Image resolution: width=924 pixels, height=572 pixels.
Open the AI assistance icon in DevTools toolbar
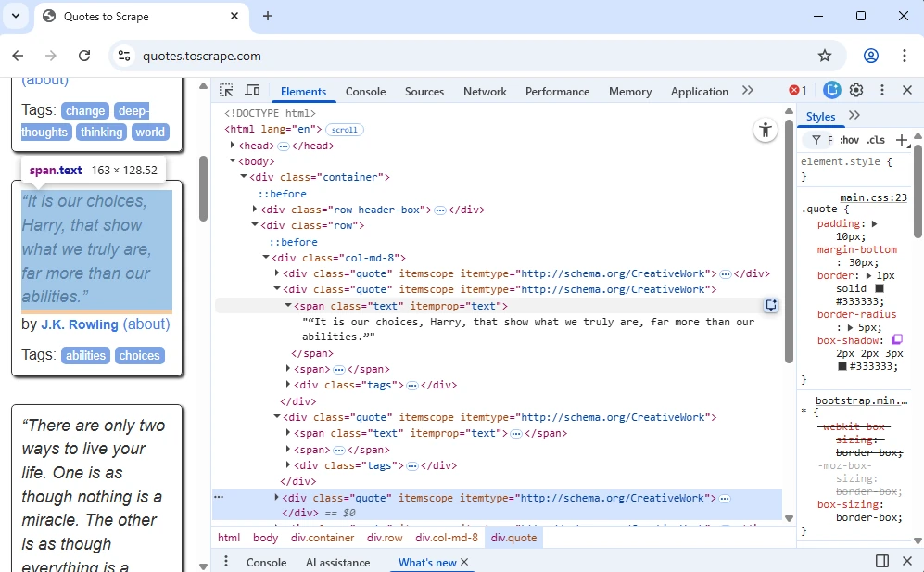pyautogui.click(x=832, y=90)
